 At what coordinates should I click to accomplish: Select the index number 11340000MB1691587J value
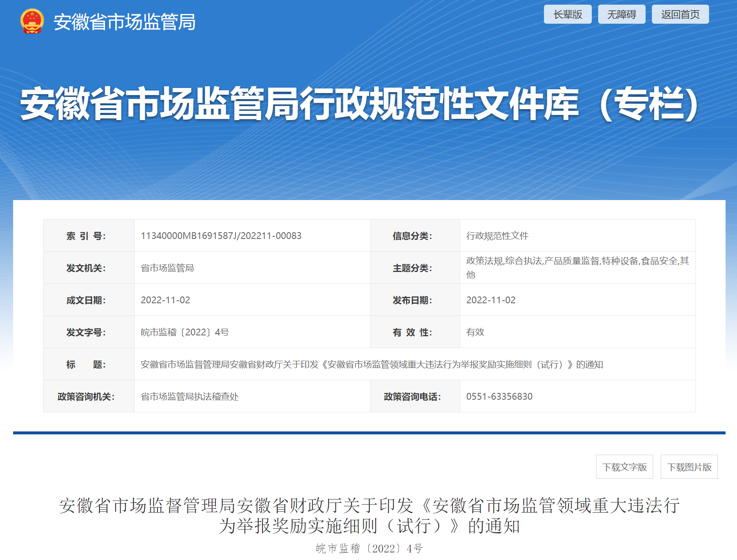click(221, 236)
